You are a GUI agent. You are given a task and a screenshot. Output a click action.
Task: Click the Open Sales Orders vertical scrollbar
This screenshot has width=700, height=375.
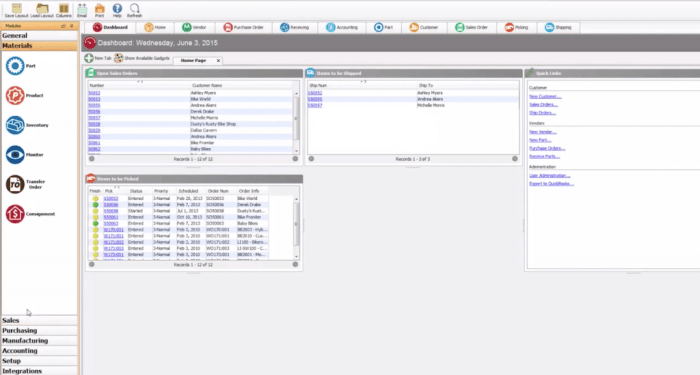point(296,121)
